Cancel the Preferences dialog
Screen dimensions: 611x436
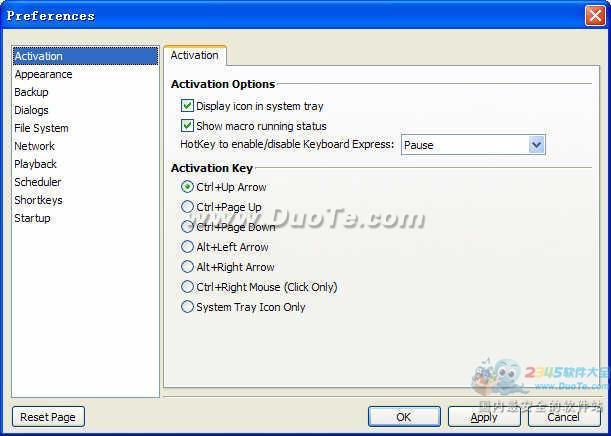(564, 417)
